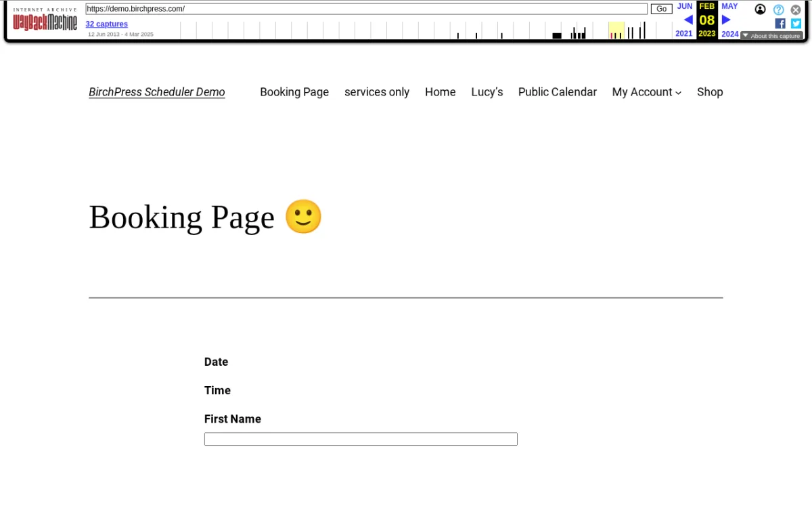The image size is (812, 508).
Task: Open the Lucy's menu item
Action: tap(487, 92)
